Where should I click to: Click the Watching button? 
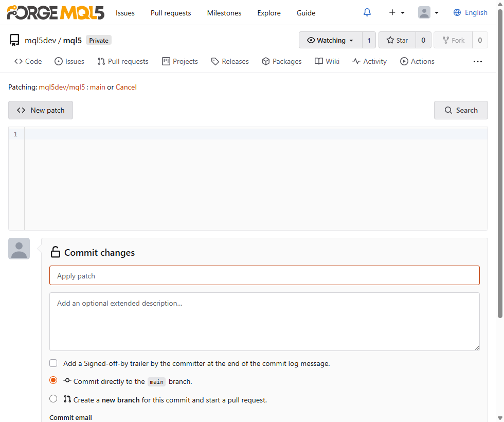(330, 40)
